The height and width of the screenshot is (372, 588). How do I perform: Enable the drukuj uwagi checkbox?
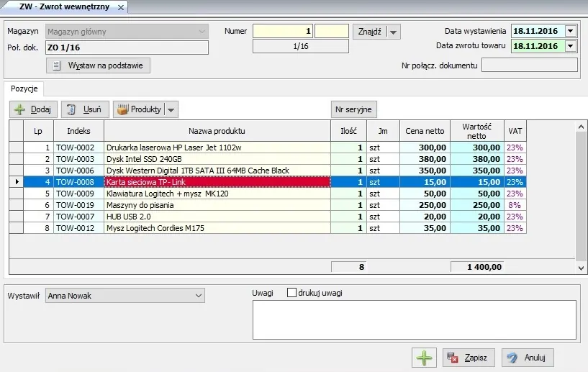pyautogui.click(x=291, y=293)
